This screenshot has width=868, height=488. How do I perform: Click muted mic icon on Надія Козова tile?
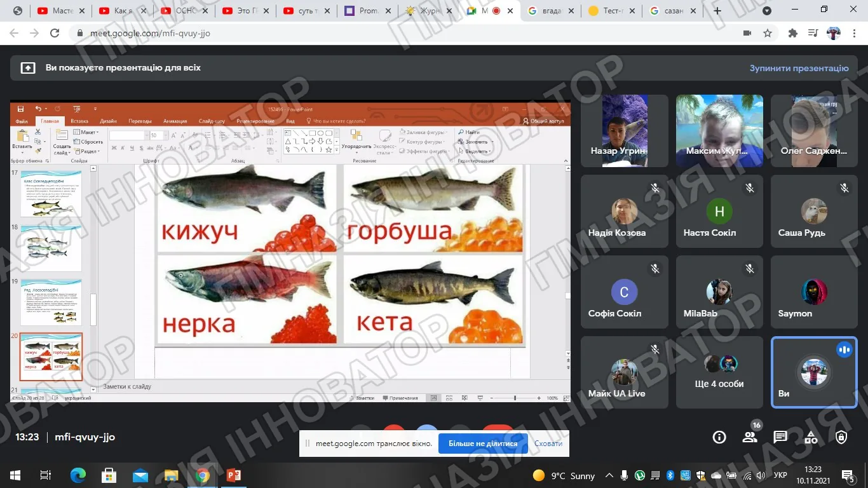tap(655, 188)
